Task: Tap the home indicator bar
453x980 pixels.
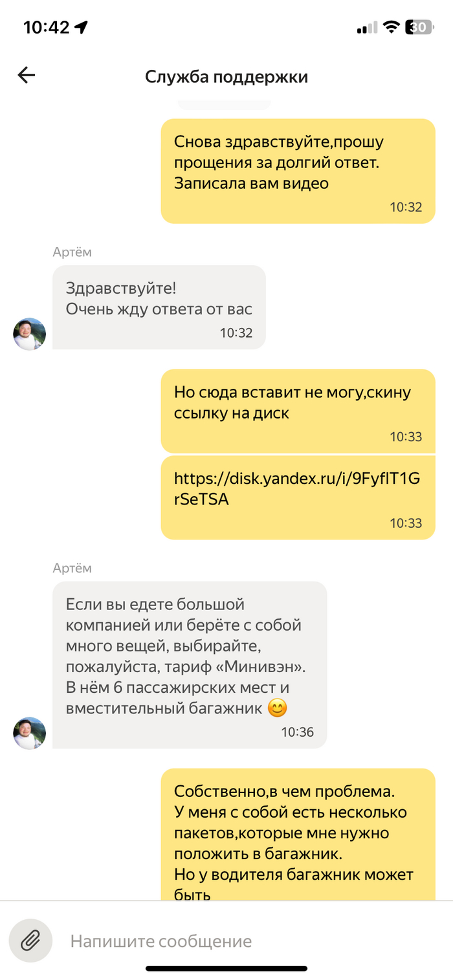Action: (x=226, y=968)
